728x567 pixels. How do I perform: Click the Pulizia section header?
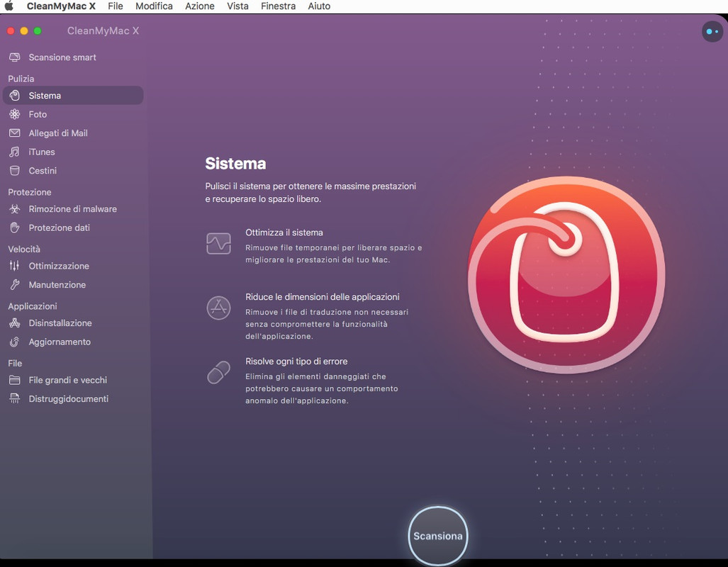[21, 79]
